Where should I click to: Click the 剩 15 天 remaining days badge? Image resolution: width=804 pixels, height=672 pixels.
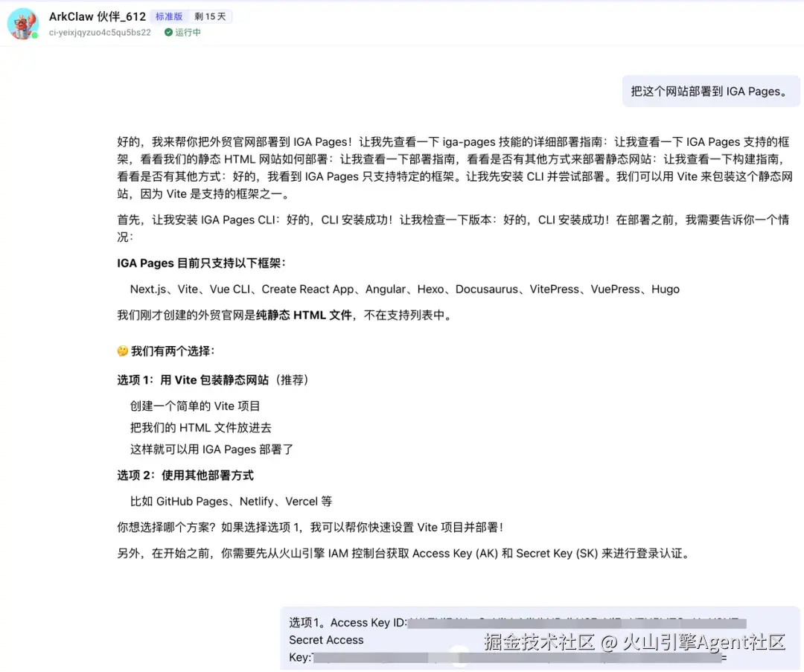pos(210,16)
